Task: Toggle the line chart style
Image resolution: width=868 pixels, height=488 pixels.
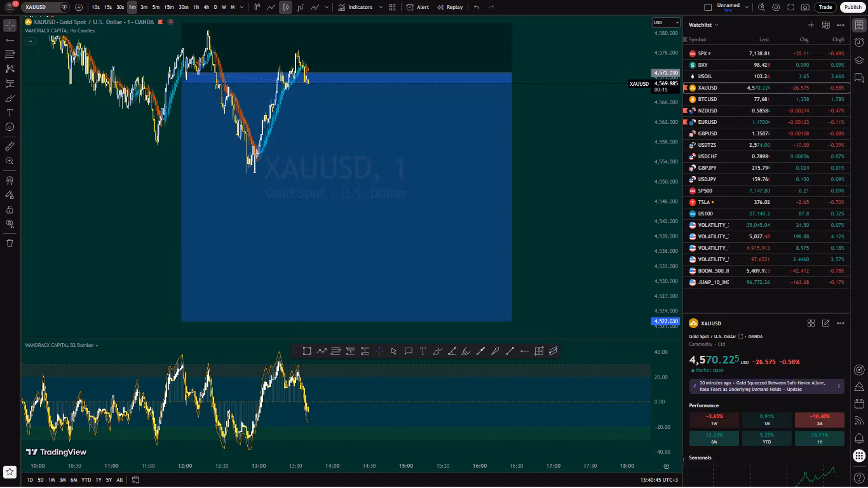Action: 271,7
